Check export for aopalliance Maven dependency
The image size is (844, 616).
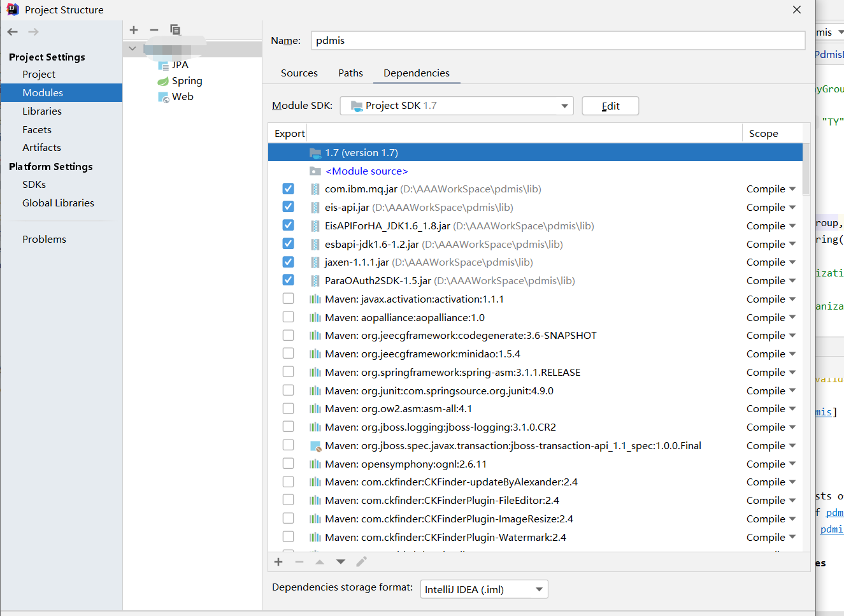tap(289, 317)
